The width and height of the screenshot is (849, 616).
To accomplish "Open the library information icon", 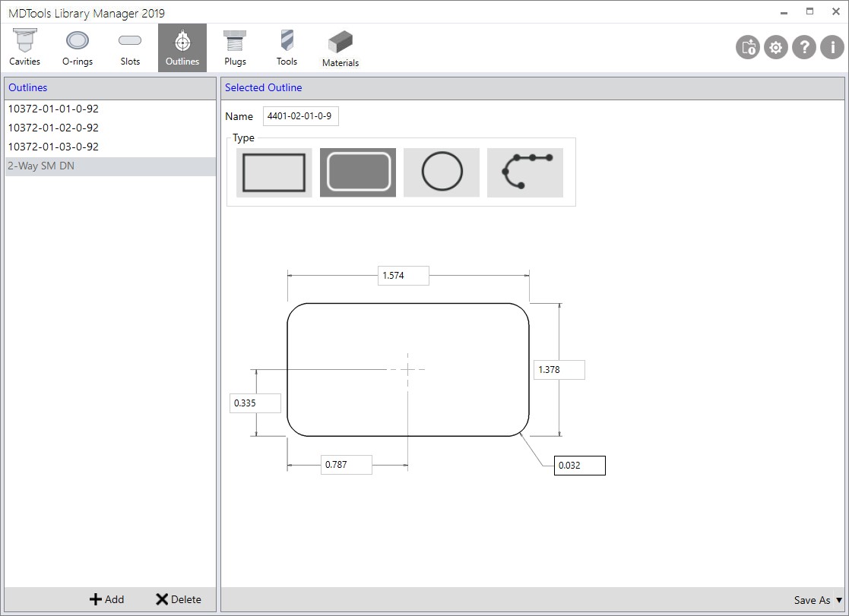I will pos(746,47).
